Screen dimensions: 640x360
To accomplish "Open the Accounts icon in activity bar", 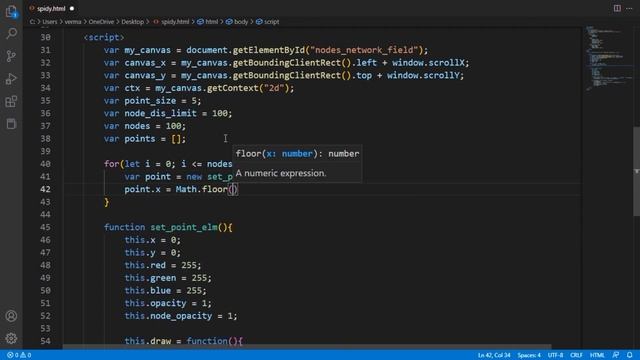I will pos(11,316).
